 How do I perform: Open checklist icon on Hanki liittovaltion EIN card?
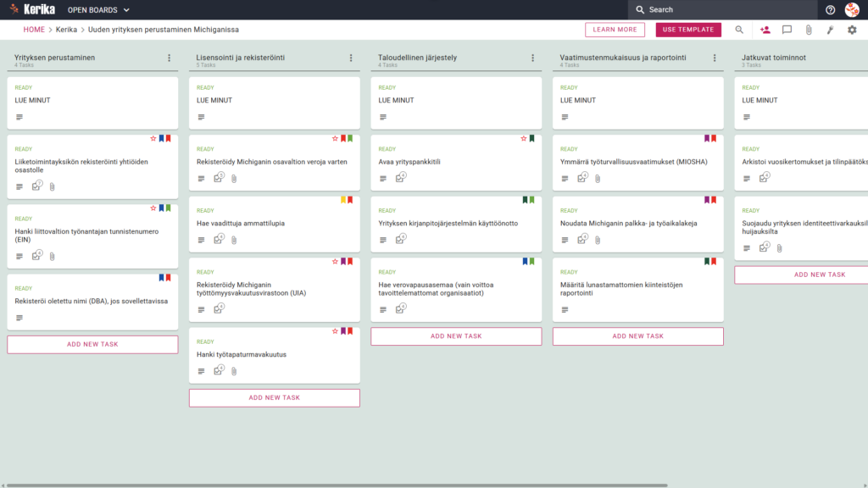pyautogui.click(x=36, y=256)
